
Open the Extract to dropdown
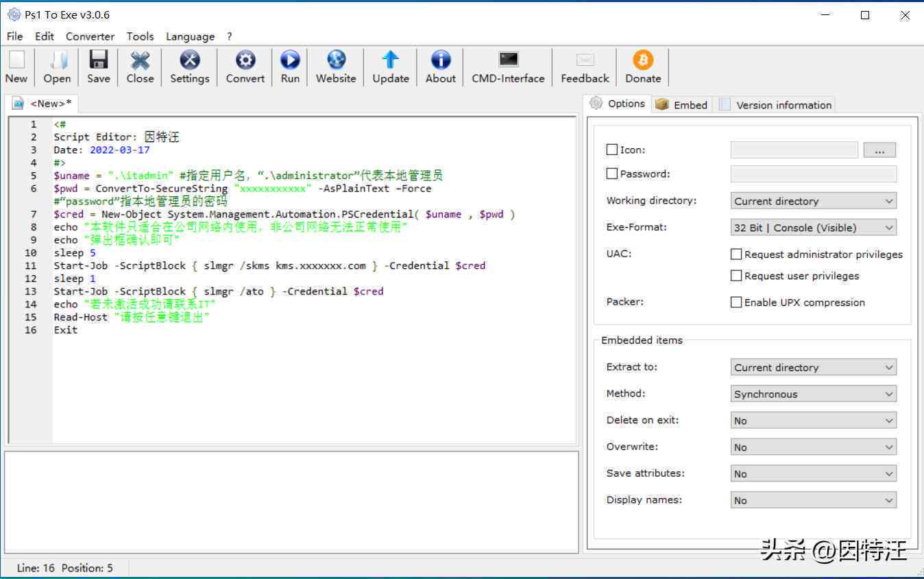[814, 368]
